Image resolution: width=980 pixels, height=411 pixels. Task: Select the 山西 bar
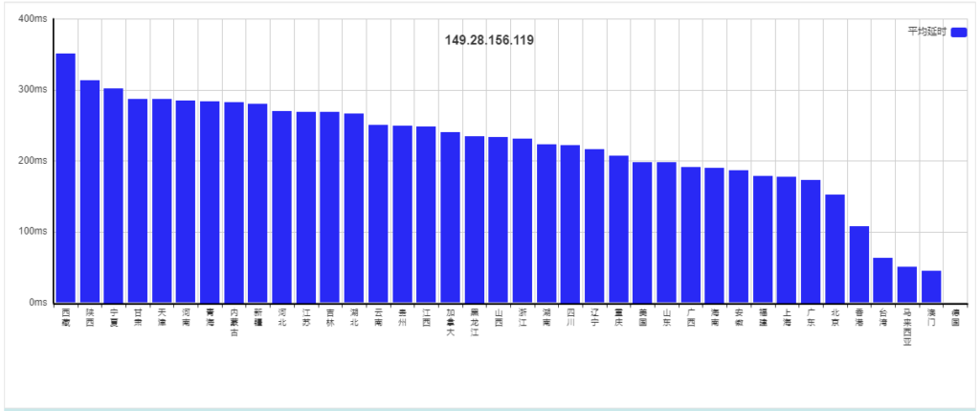click(498, 220)
